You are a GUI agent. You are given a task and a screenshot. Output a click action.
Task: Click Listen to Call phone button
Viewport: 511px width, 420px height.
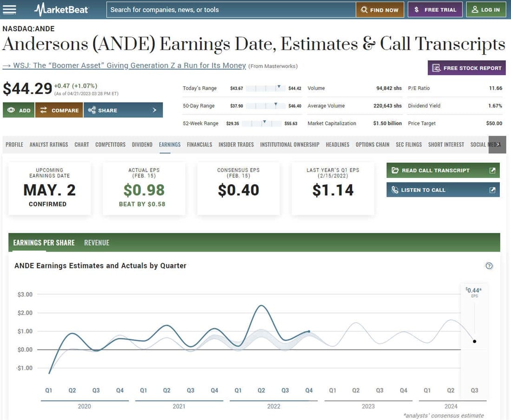click(x=443, y=190)
